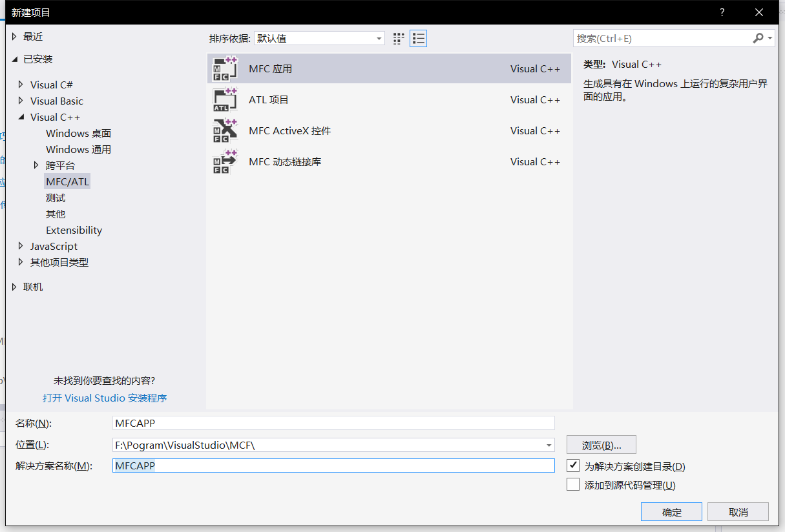
Task: Click the 解决方案名称 input field
Action: point(333,466)
